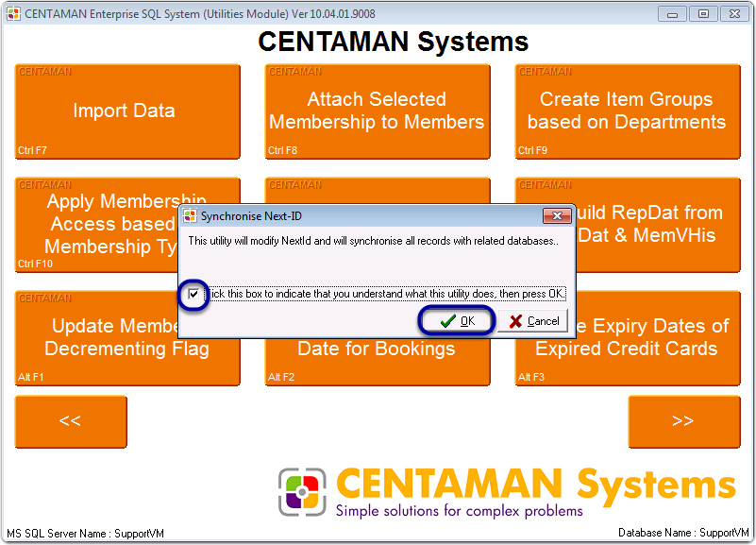Open the Date for Bookings tile
The image size is (756, 545).
click(x=377, y=362)
